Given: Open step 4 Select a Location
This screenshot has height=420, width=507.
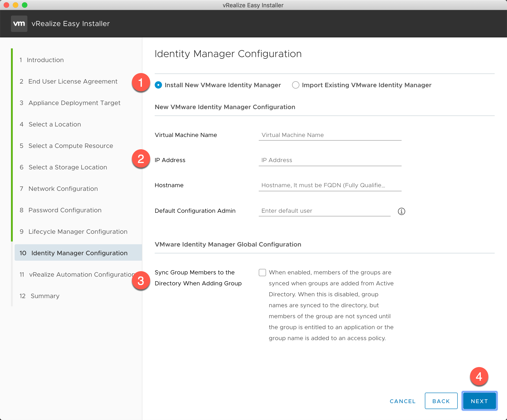Looking at the screenshot, I should pyautogui.click(x=50, y=124).
